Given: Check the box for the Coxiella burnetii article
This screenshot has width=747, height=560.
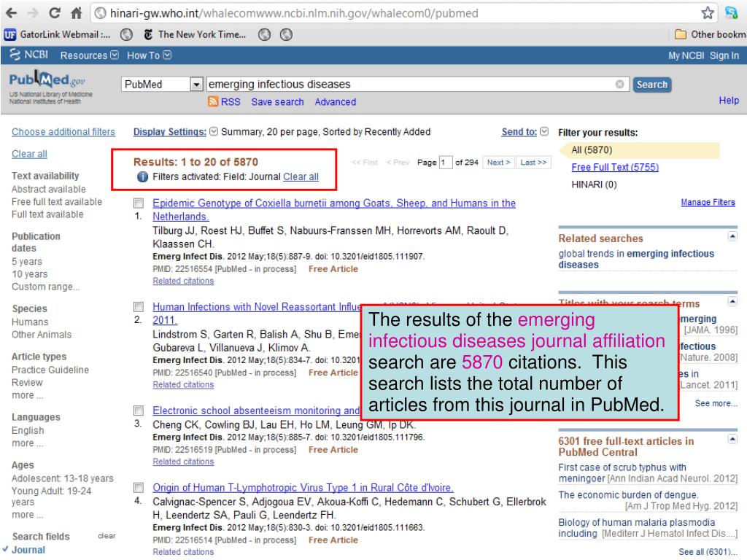Looking at the screenshot, I should point(139,204).
